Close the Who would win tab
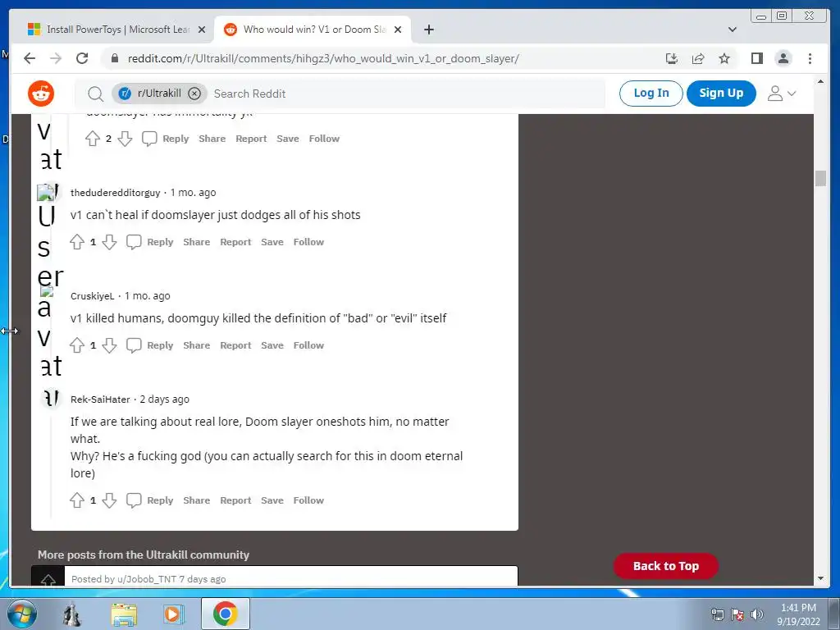840x630 pixels. pyautogui.click(x=398, y=30)
